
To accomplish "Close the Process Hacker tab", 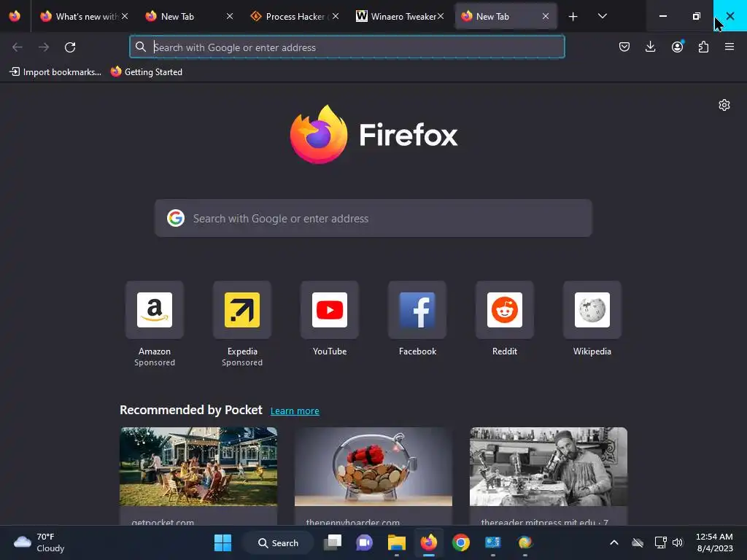I will pos(336,16).
